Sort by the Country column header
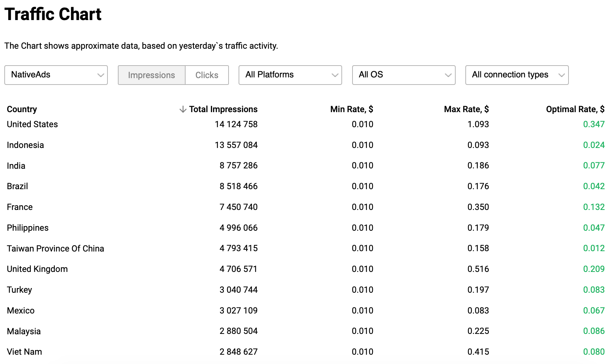The height and width of the screenshot is (364, 614). (22, 109)
